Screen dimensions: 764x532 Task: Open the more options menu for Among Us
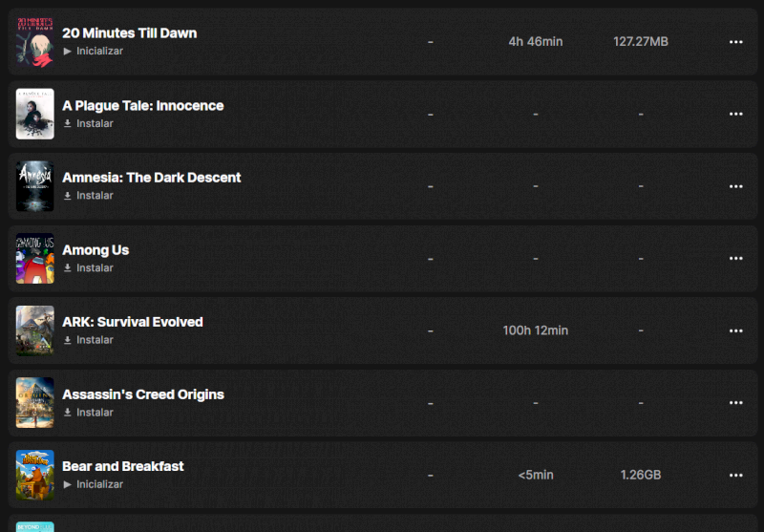click(735, 259)
